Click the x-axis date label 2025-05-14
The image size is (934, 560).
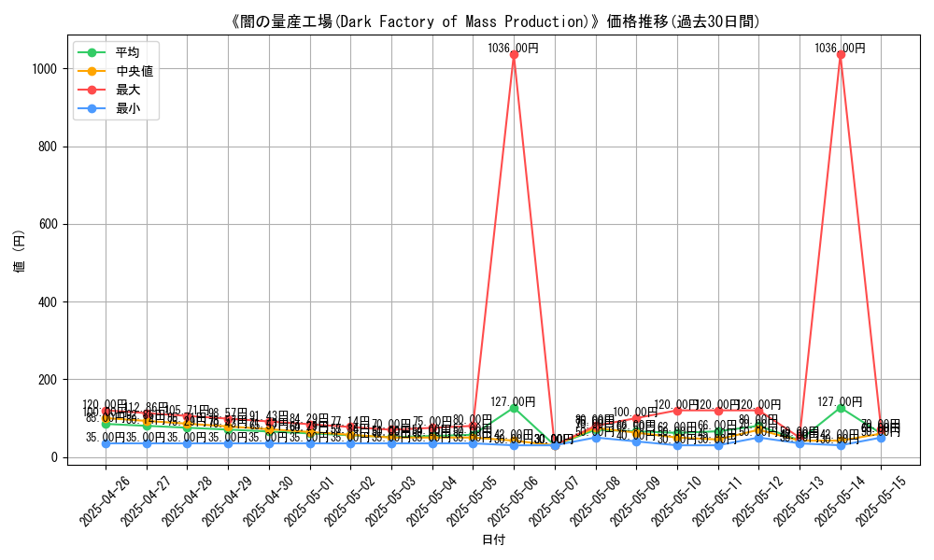(840, 500)
